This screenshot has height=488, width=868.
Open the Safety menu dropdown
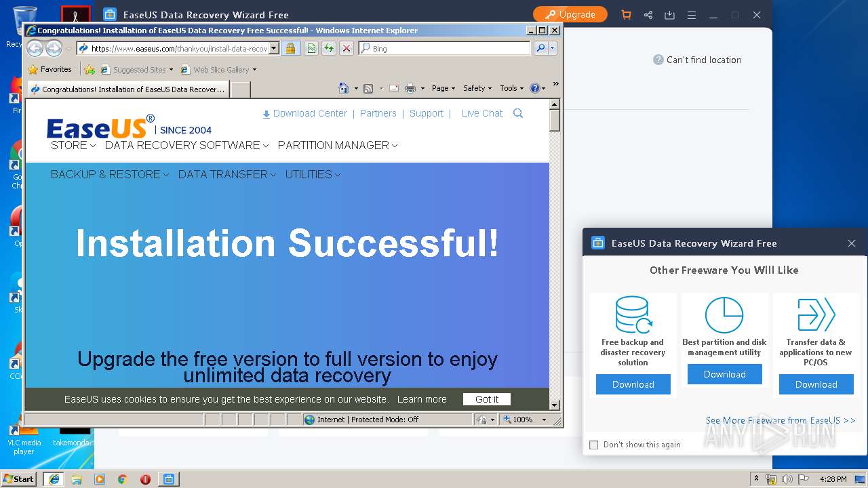click(x=477, y=88)
